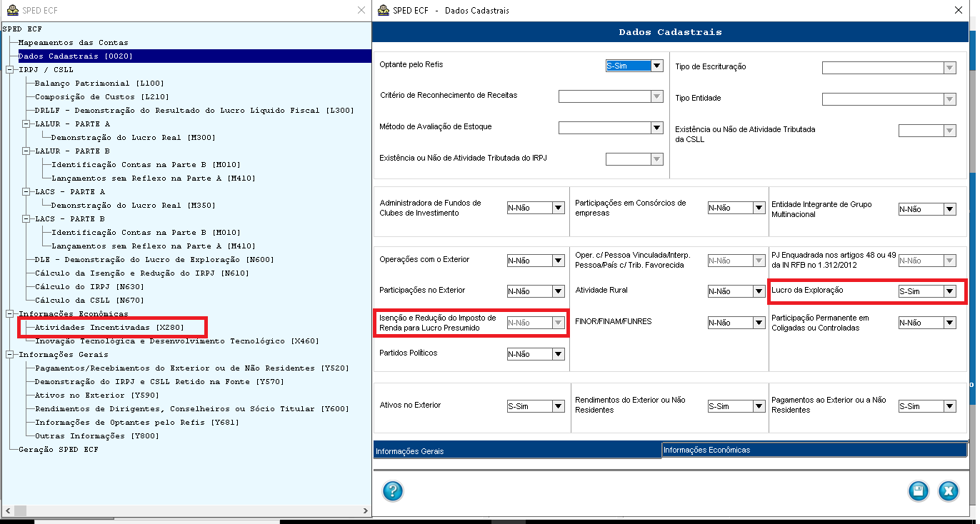Click right arrow of tree horizontal scrollbar
Screen dimensions: 980x524
[x=366, y=511]
